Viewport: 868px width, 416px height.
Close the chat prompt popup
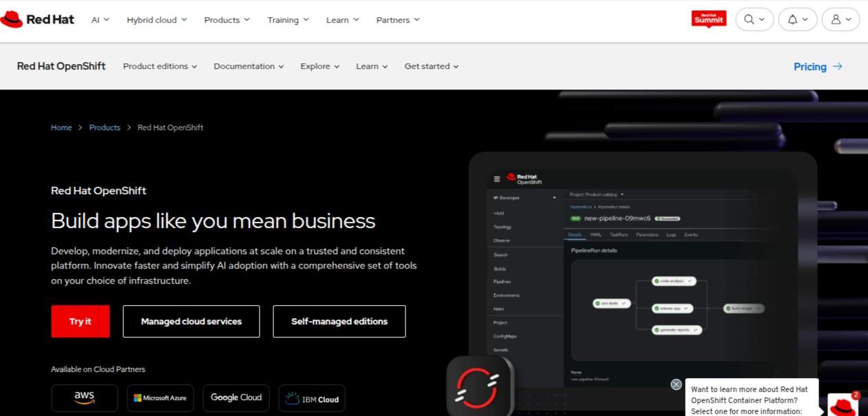(676, 384)
